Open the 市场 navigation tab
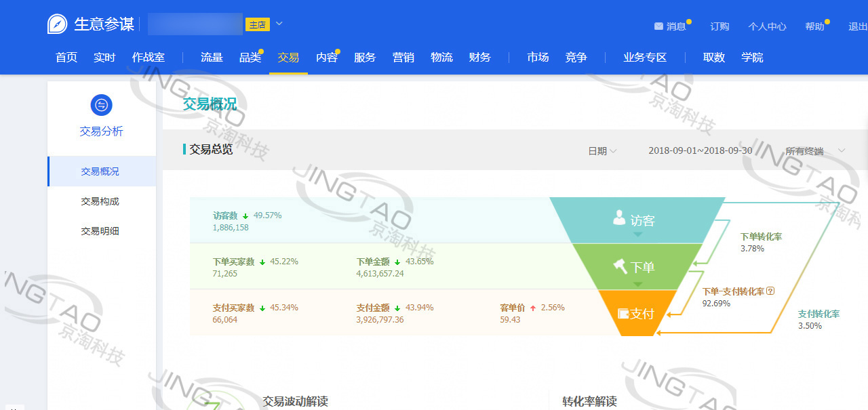The width and height of the screenshot is (868, 410). 538,58
